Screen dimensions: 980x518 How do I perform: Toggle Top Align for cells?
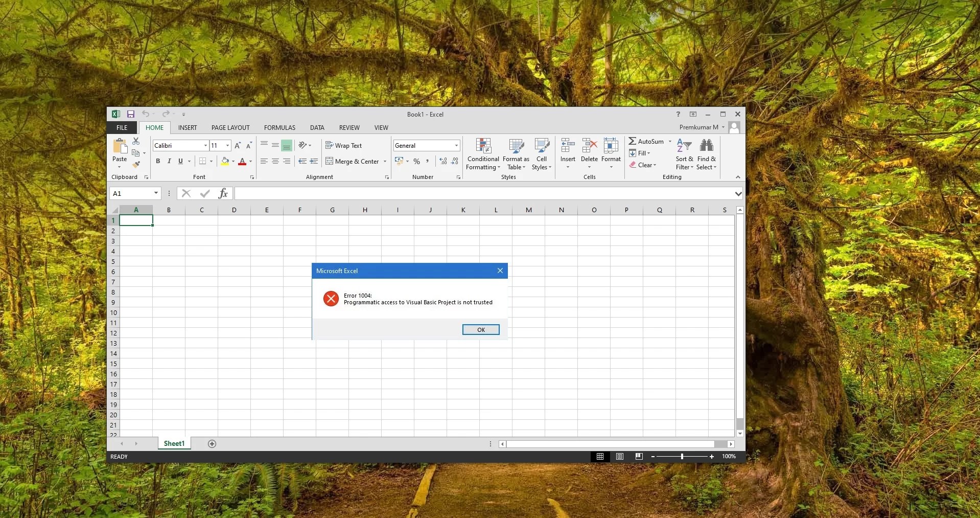pyautogui.click(x=264, y=145)
